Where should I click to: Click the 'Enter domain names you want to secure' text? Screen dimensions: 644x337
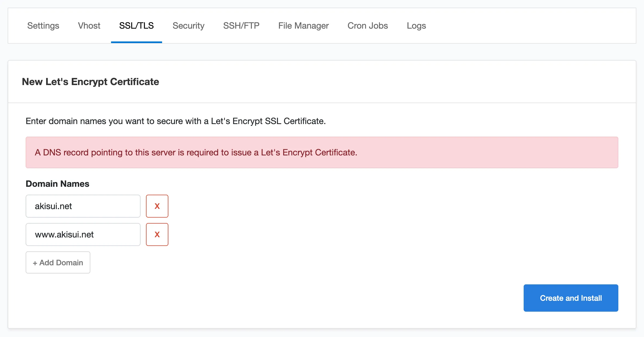coord(176,121)
